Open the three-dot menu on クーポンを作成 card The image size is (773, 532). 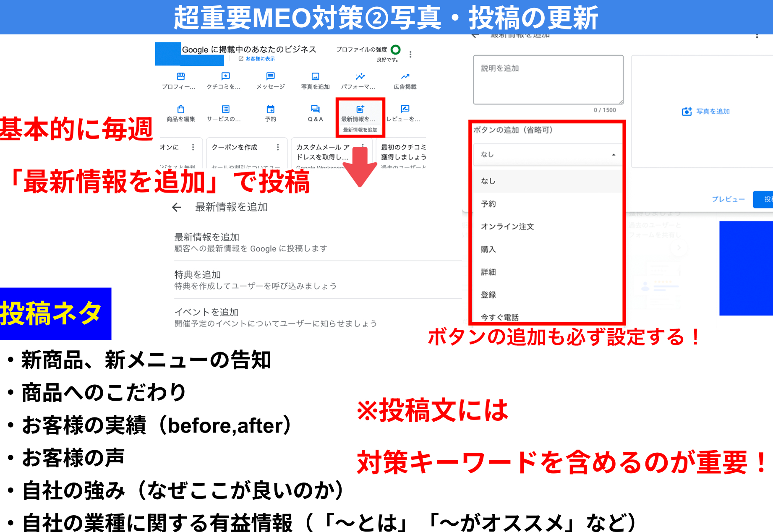278,147
